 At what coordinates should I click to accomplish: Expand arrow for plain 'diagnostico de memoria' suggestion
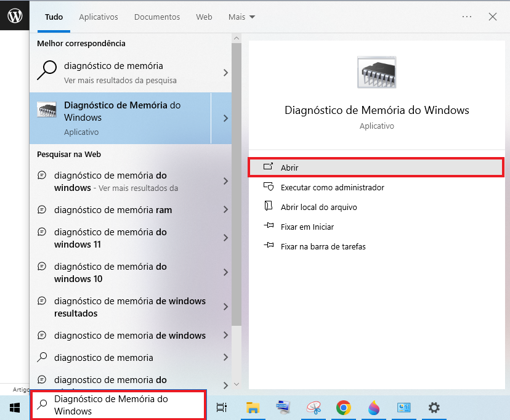click(x=225, y=357)
